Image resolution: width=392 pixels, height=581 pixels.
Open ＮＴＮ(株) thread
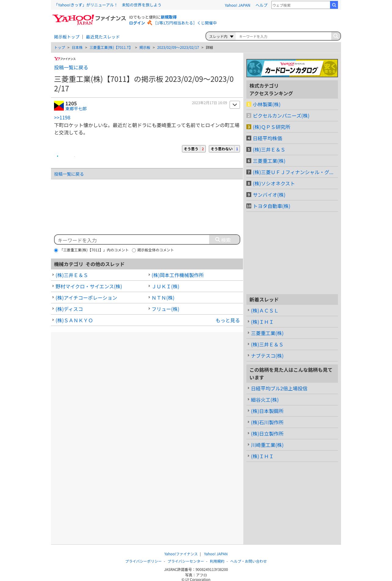(x=163, y=298)
